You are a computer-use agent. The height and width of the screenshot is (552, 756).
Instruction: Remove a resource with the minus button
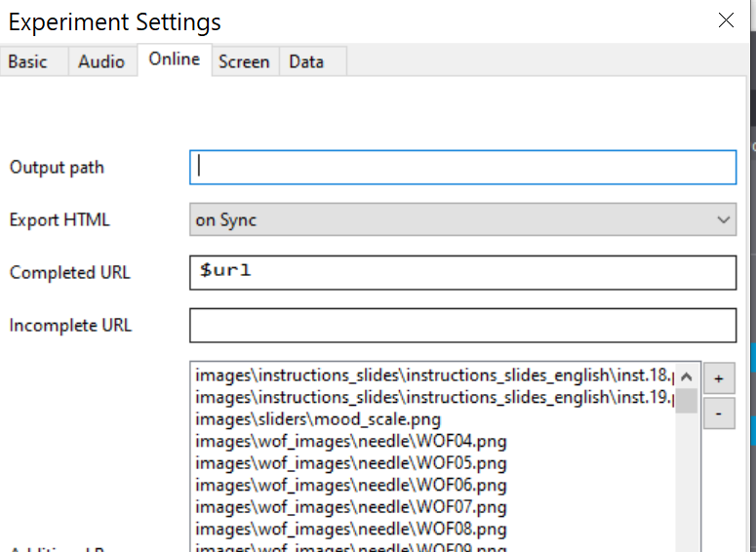(719, 414)
